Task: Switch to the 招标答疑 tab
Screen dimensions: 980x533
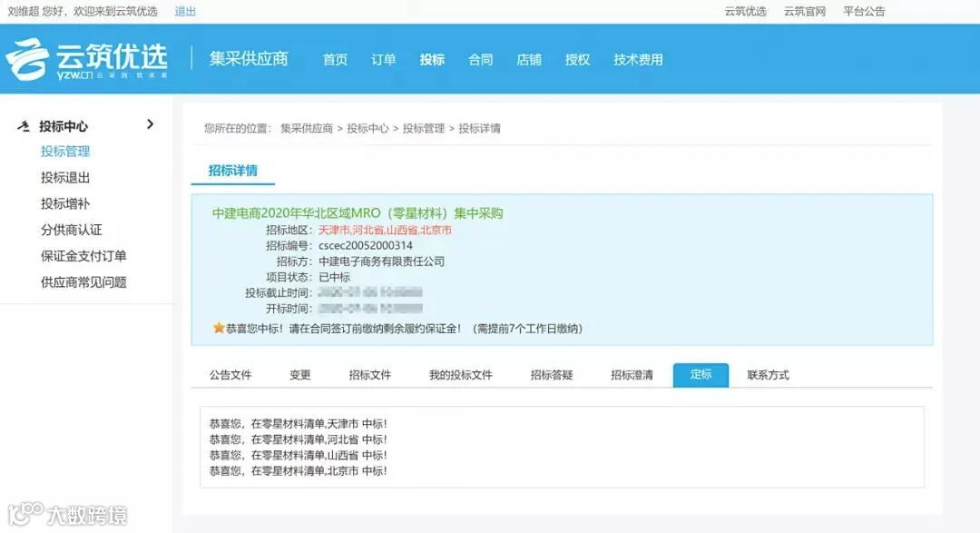Action: [552, 375]
